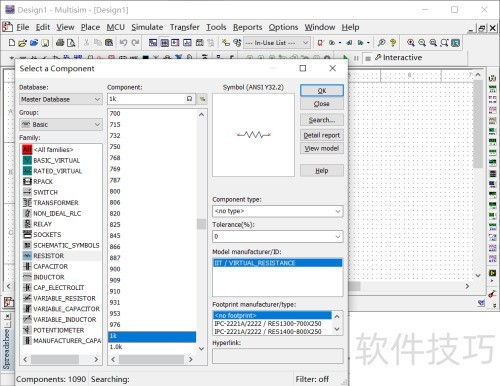
Task: Click the Hyperlink text field
Action: (x=277, y=356)
